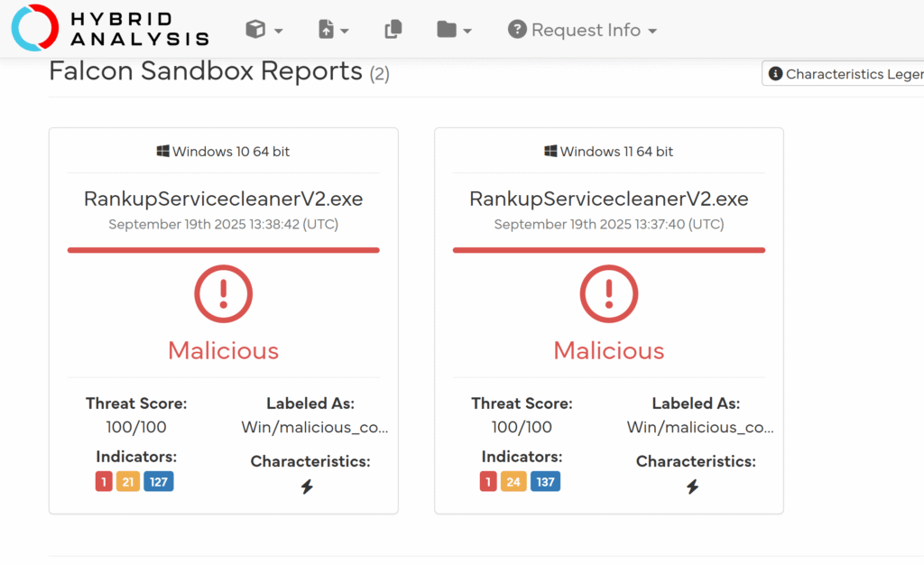
Task: Open RankupServicecleanerV2.exe in the Windows 10 report
Action: (223, 199)
